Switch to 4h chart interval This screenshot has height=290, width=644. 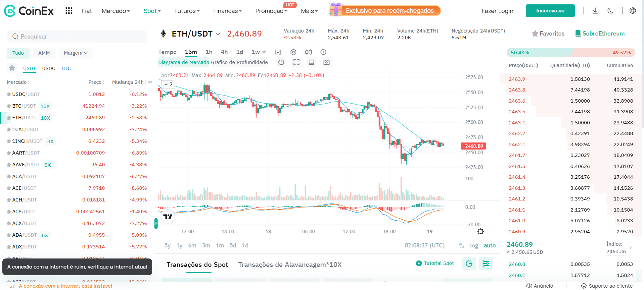point(224,52)
